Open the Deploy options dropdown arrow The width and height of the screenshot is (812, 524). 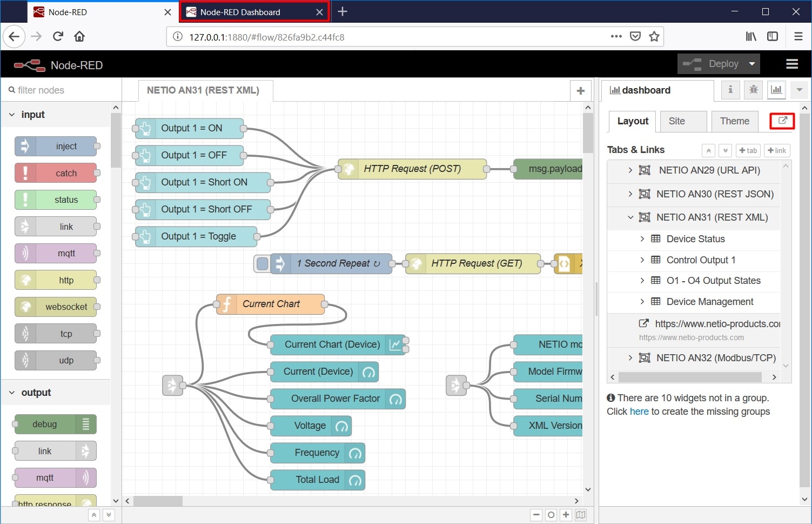(752, 64)
